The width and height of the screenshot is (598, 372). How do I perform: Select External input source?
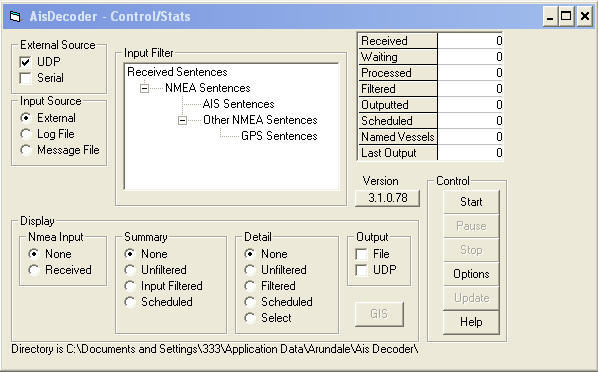pos(26,118)
